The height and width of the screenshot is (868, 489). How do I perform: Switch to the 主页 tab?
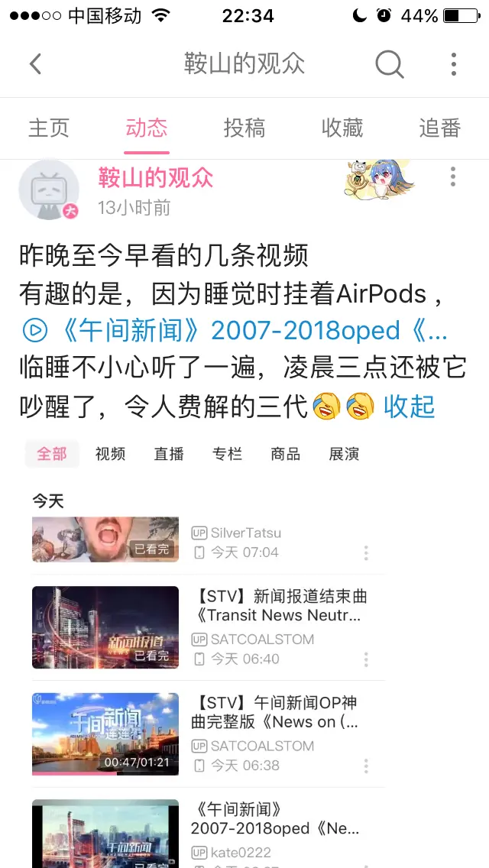tap(49, 128)
